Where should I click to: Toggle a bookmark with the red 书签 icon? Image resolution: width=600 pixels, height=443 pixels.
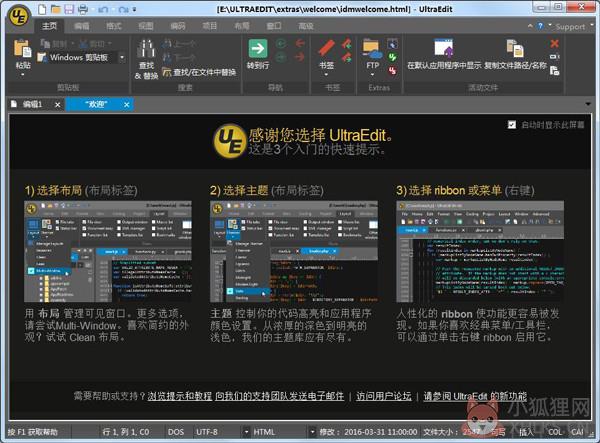(x=326, y=49)
